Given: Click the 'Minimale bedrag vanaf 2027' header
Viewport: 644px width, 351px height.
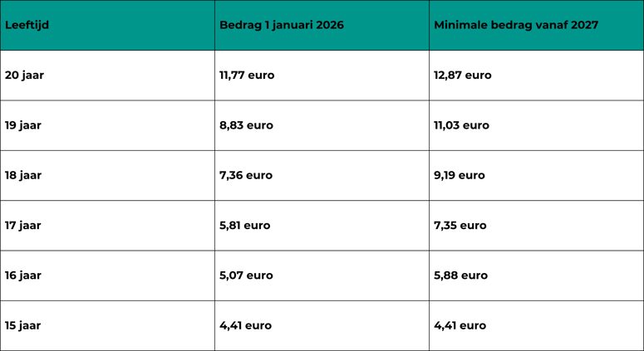Looking at the screenshot, I should (516, 26).
